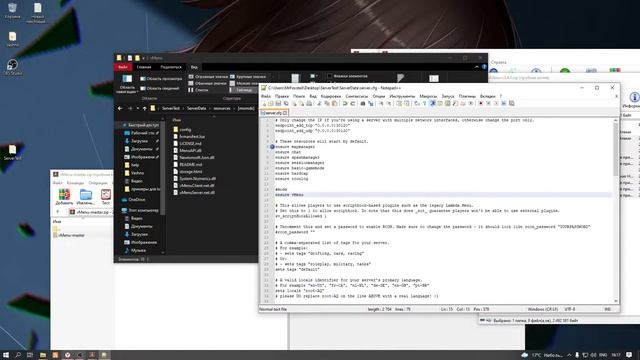Click the Redo icon in Notepad++ toolbar
This screenshot has height=360, width=640.
[x=353, y=104]
